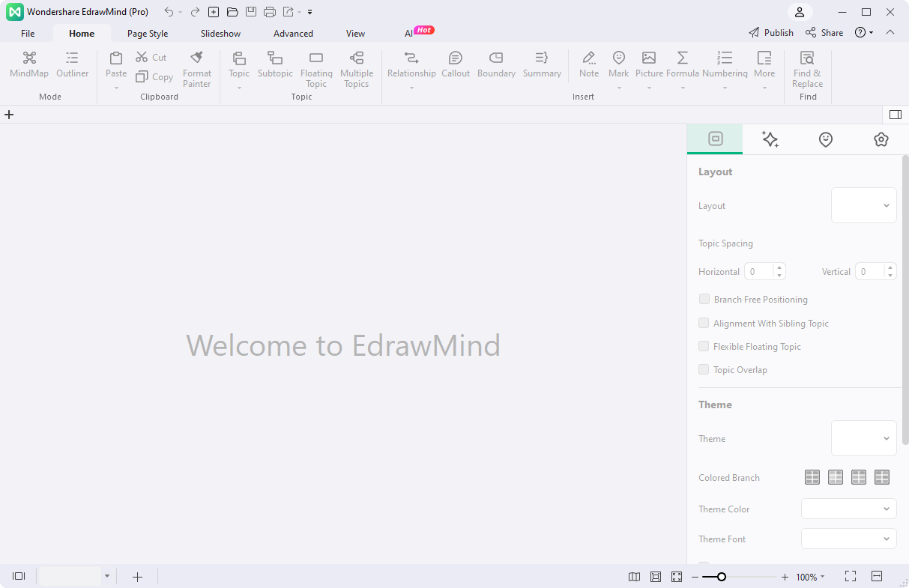Add a Relationship line
Viewport: 909px width, 588px height.
coord(411,67)
